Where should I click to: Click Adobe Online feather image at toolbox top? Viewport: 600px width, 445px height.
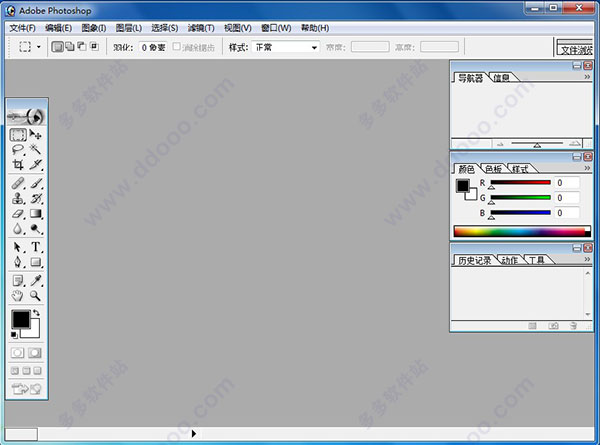coord(26,117)
